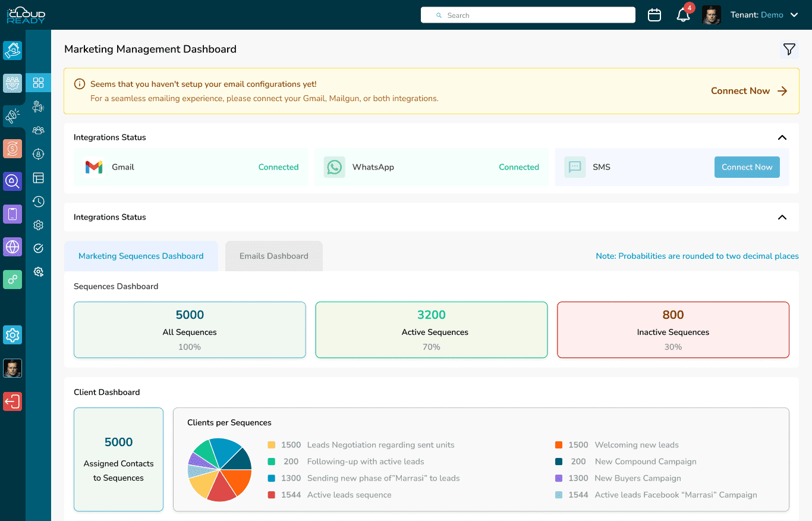Click the mobile phone icon in the left rail
812x521 pixels.
click(12, 214)
